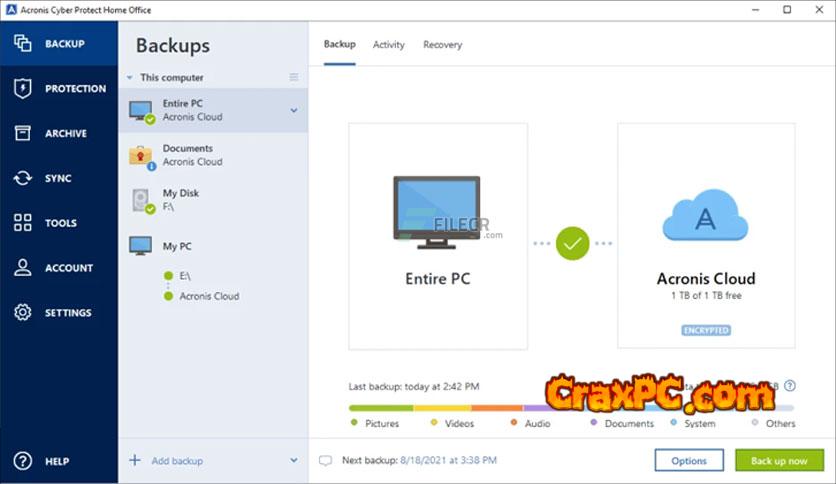Switch to the Activity tab
Viewport: 836px width, 484px height.
(x=389, y=45)
